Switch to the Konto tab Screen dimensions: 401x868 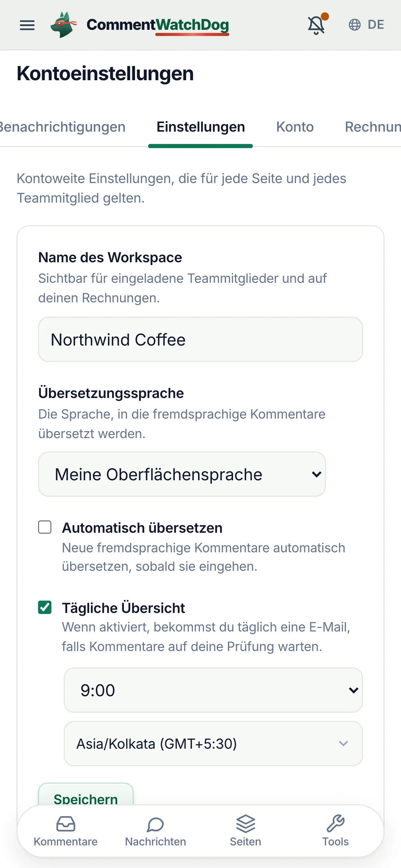(x=295, y=127)
